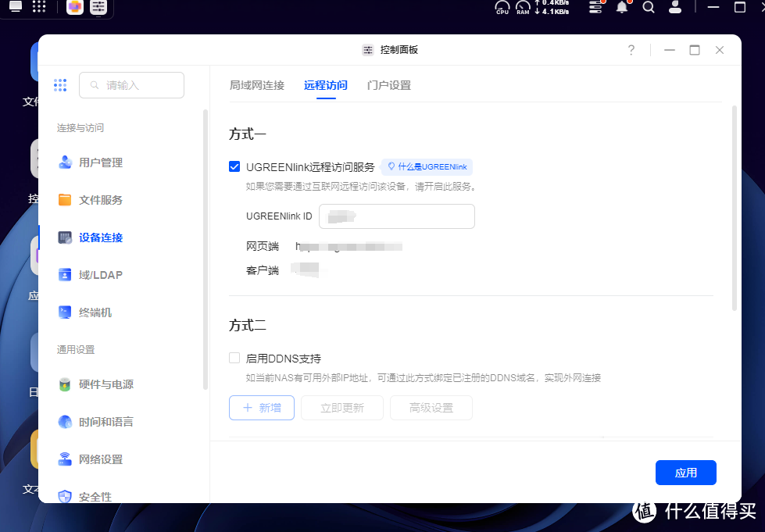Click the desktop monitor icon top-left
765x532 pixels.
coord(17,8)
